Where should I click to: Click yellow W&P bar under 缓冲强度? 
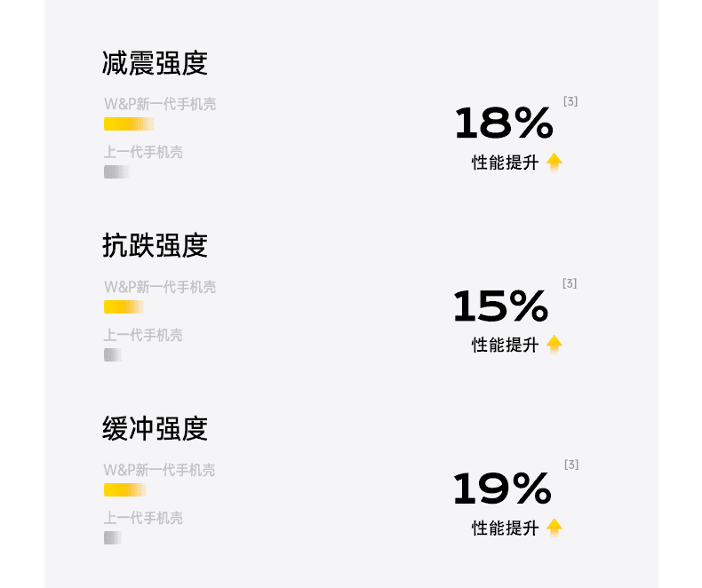click(x=125, y=490)
